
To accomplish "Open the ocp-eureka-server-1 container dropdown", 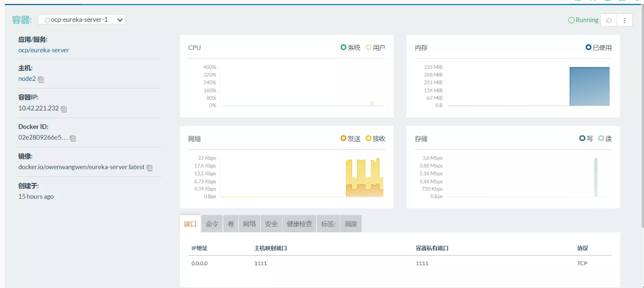I will click(x=81, y=20).
